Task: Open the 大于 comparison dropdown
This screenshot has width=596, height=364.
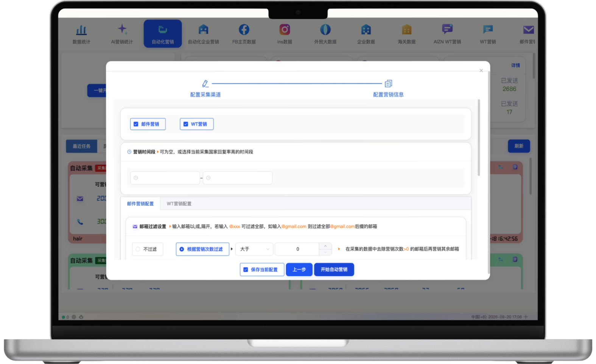Action: click(254, 249)
